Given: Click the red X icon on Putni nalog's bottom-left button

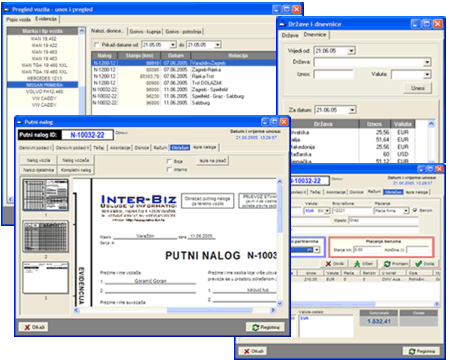Looking at the screenshot, I should click(x=27, y=327).
